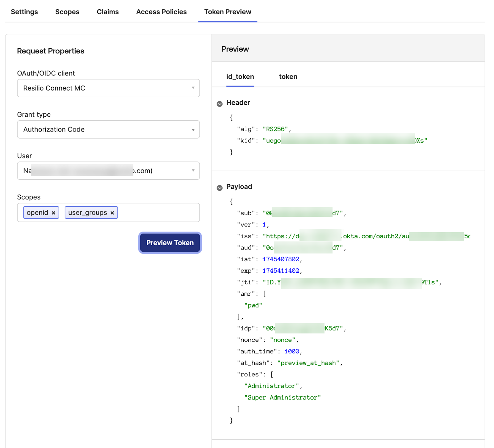The image size is (494, 448).
Task: Click the User dropdown arrow
Action: (x=193, y=170)
